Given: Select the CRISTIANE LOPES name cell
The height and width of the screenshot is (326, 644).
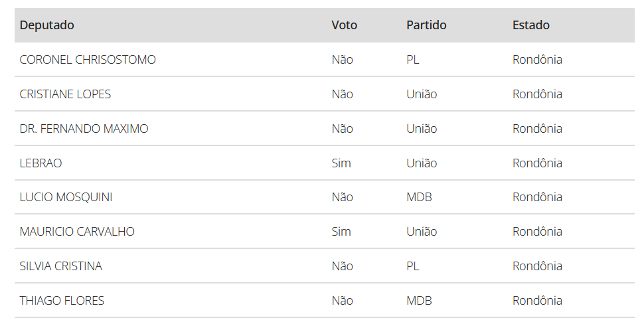Looking at the screenshot, I should tap(65, 94).
